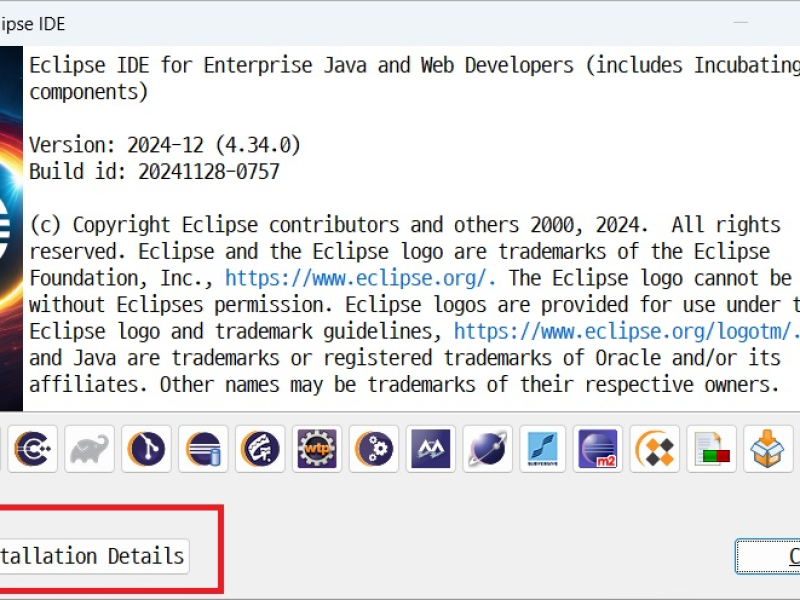Click the document with red-green bar icon
The height and width of the screenshot is (600, 800).
click(712, 449)
